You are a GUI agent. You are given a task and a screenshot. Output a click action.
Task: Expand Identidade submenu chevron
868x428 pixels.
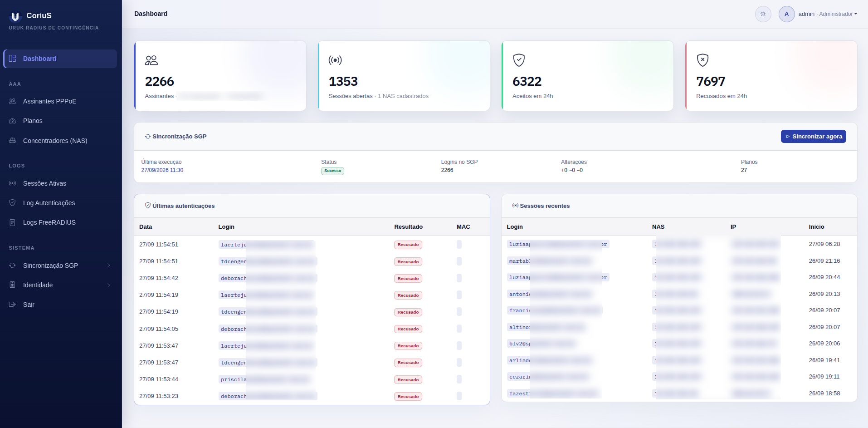109,285
